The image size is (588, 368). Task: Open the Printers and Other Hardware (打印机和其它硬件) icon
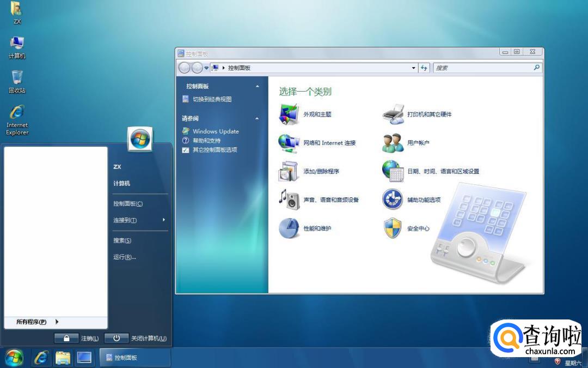tap(393, 114)
